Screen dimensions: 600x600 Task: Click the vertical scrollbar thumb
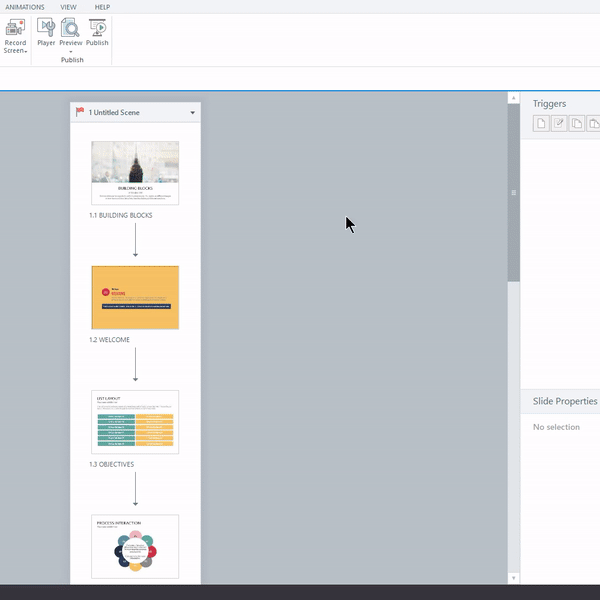point(514,193)
